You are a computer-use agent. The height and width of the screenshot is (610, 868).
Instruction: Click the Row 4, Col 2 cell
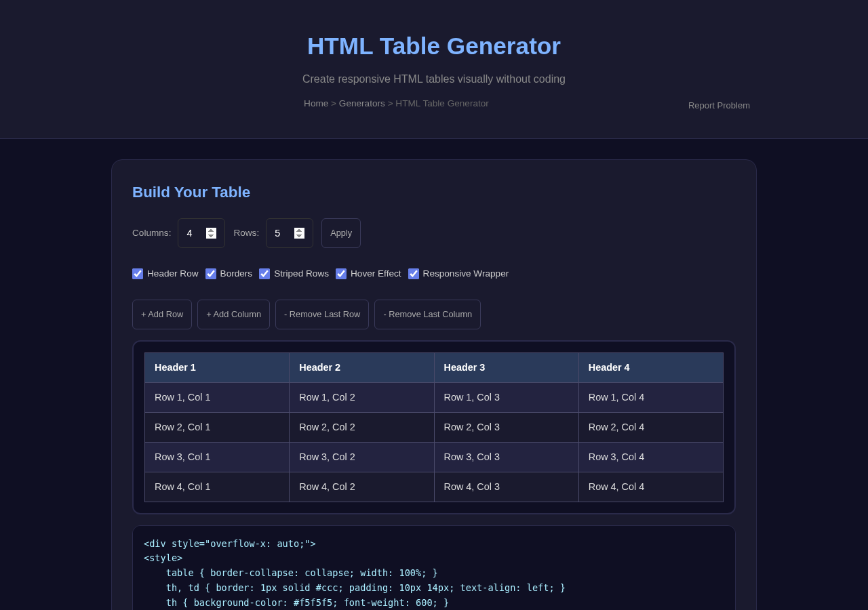[x=361, y=487]
